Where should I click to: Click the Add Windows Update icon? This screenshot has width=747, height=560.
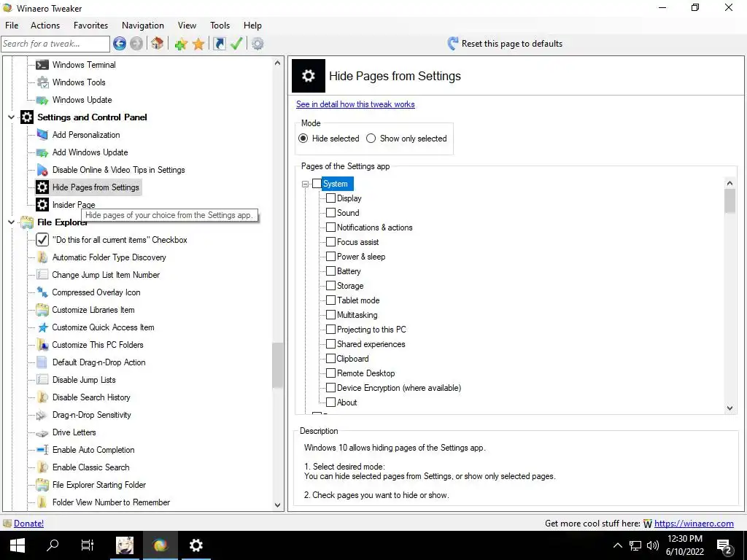click(42, 152)
